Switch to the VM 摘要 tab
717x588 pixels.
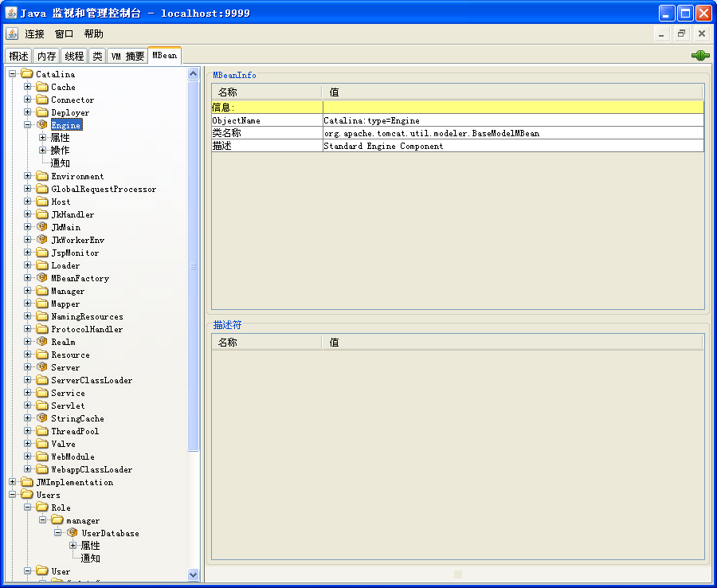click(127, 57)
